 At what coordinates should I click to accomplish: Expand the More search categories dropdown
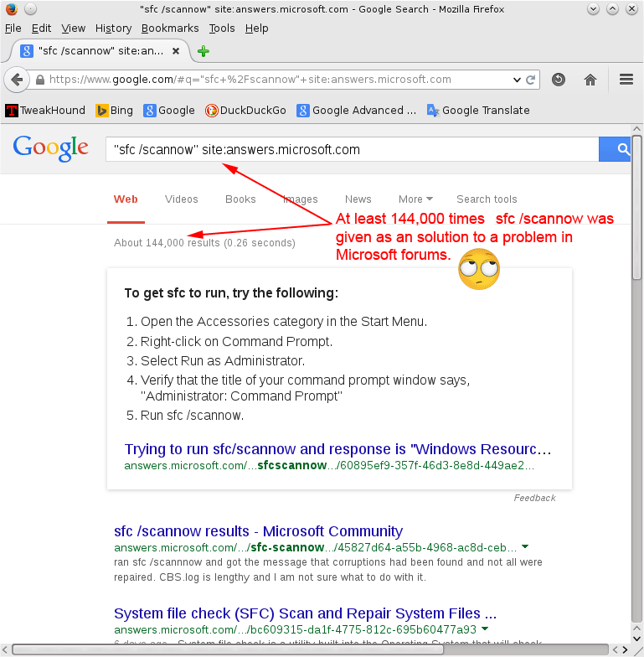tap(415, 199)
